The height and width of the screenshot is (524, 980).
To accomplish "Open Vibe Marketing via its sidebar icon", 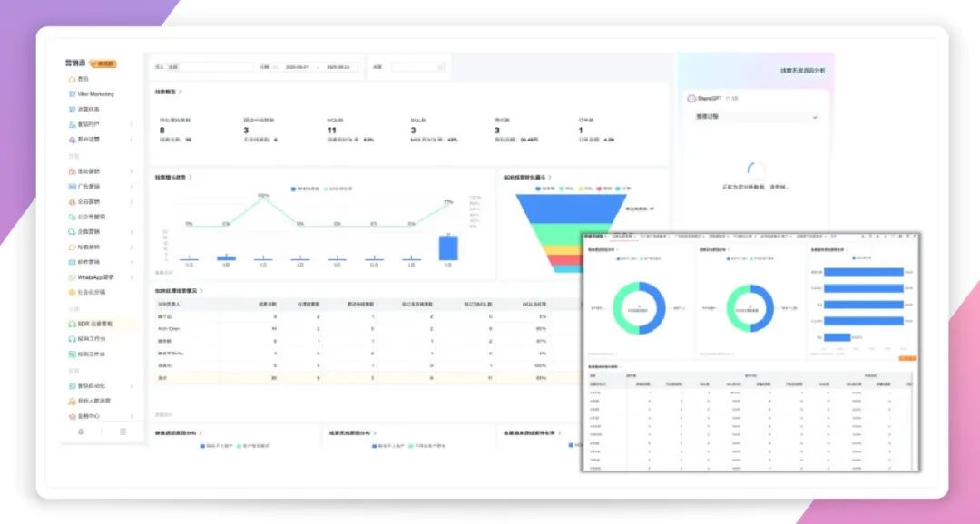I will click(72, 94).
